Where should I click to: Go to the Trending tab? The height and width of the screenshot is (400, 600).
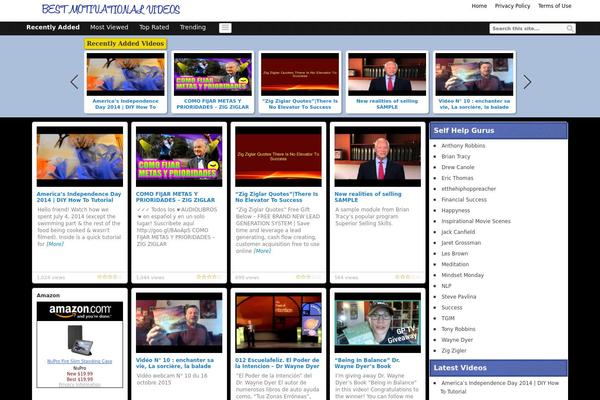(x=192, y=27)
